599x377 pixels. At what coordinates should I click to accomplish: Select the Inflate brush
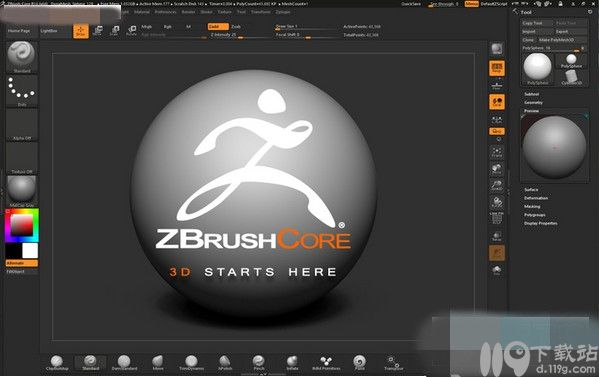[292, 362]
